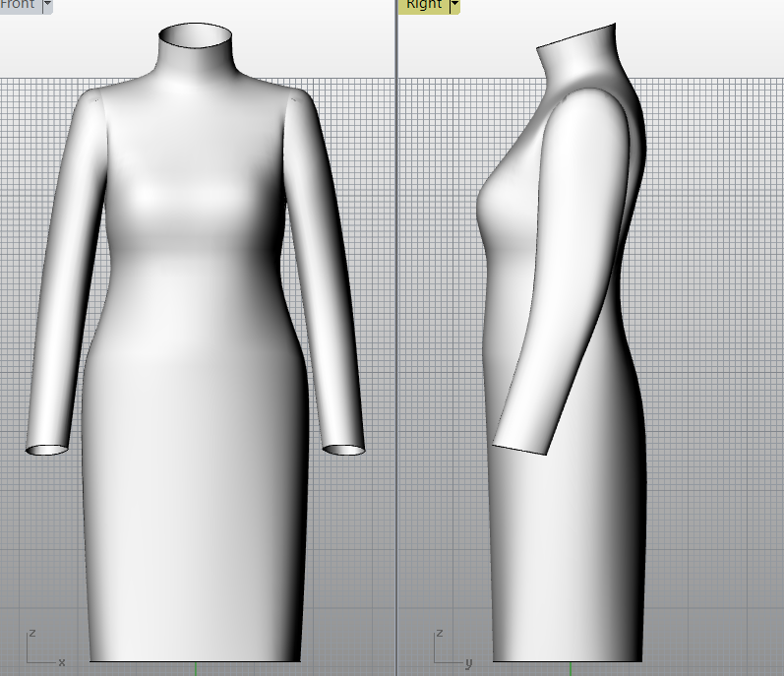
Task: Open the Right viewport title dropdown arrow
Action: click(454, 6)
